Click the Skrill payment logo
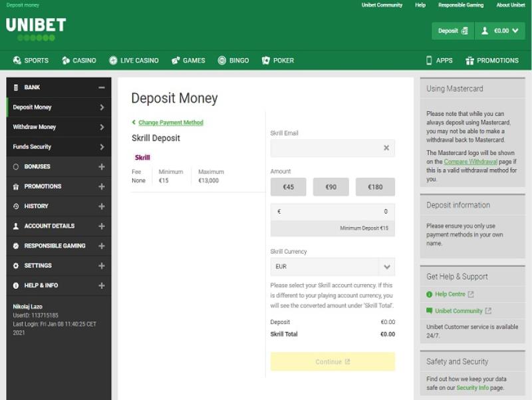This screenshot has width=532, height=400. (142, 158)
